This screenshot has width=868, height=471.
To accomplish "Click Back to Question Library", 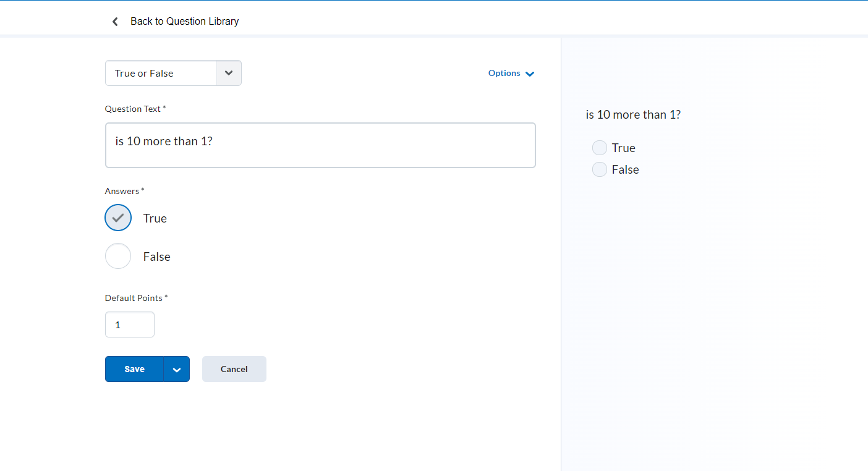I will click(x=184, y=21).
